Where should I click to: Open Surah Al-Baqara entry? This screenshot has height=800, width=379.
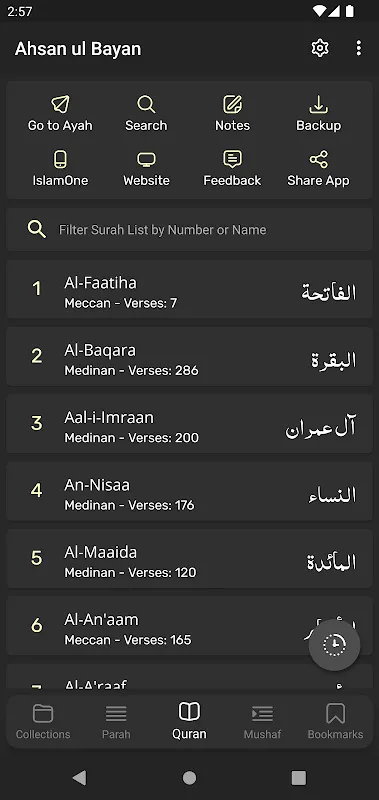(x=189, y=357)
